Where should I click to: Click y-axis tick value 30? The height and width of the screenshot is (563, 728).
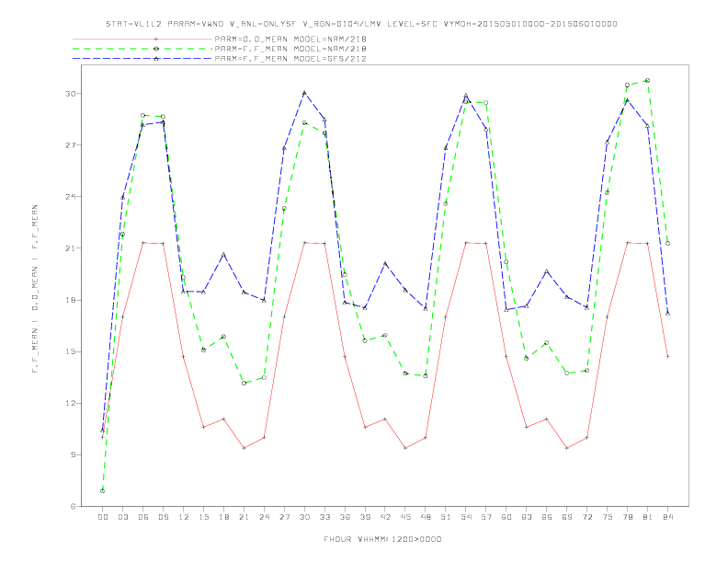click(70, 93)
